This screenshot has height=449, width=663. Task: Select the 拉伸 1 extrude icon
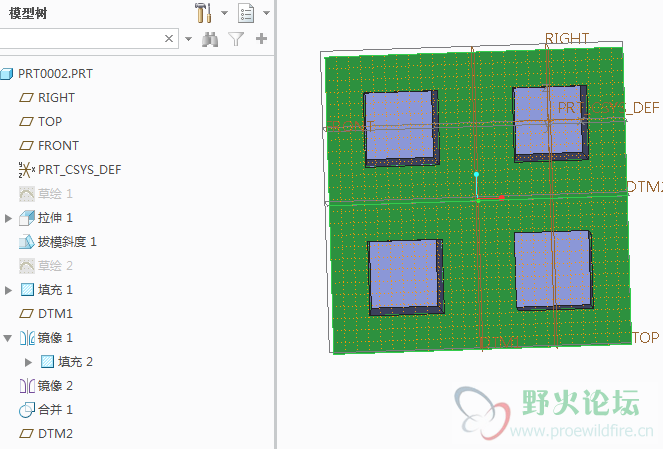pyautogui.click(x=27, y=218)
